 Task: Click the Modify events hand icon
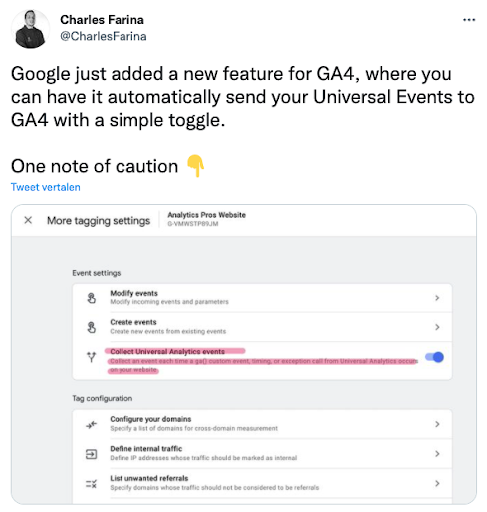92,298
